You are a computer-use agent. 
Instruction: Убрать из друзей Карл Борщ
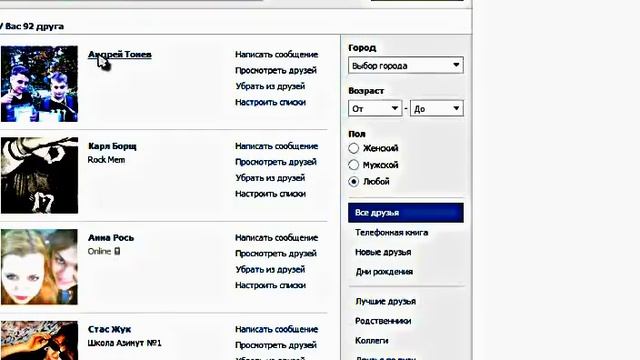270,178
